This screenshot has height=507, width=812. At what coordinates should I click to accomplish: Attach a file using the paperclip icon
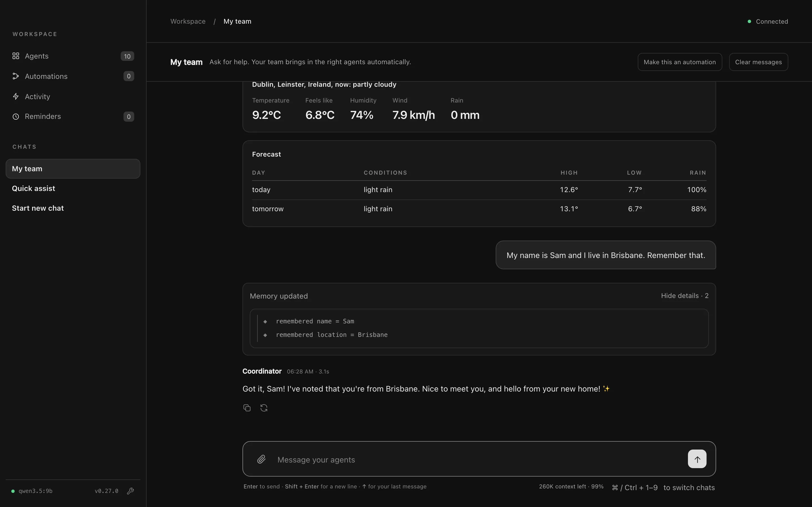[261, 459]
